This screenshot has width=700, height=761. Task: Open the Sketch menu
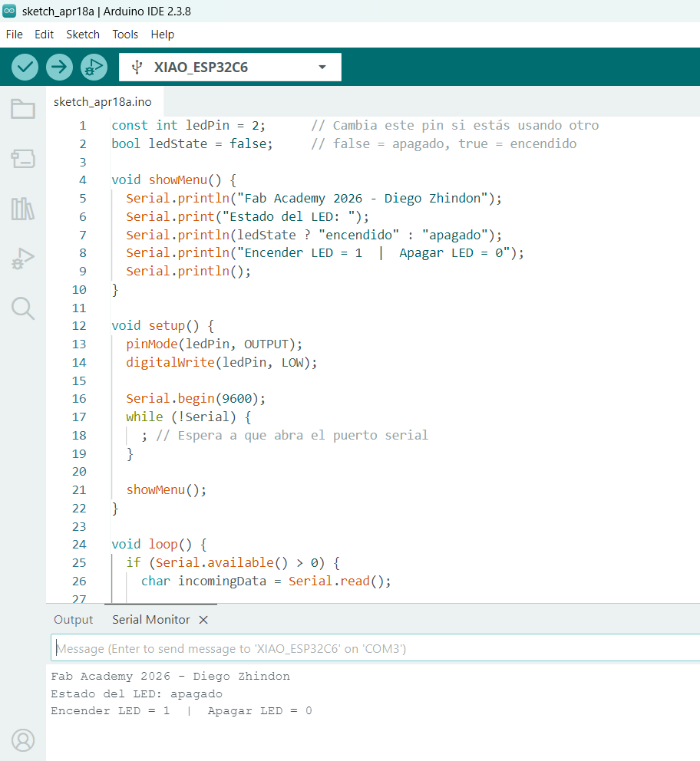point(82,35)
